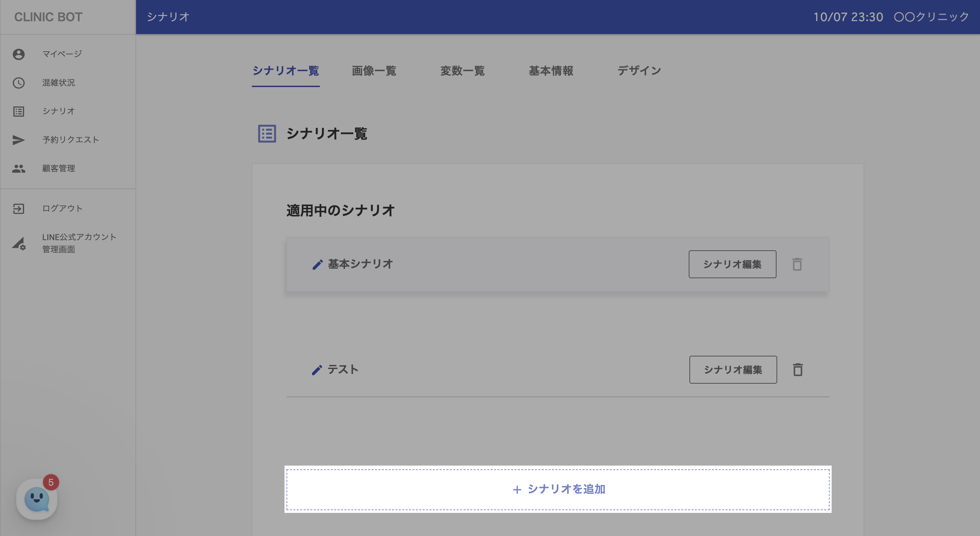The height and width of the screenshot is (536, 980).
Task: Open customer management people icon
Action: tap(19, 168)
